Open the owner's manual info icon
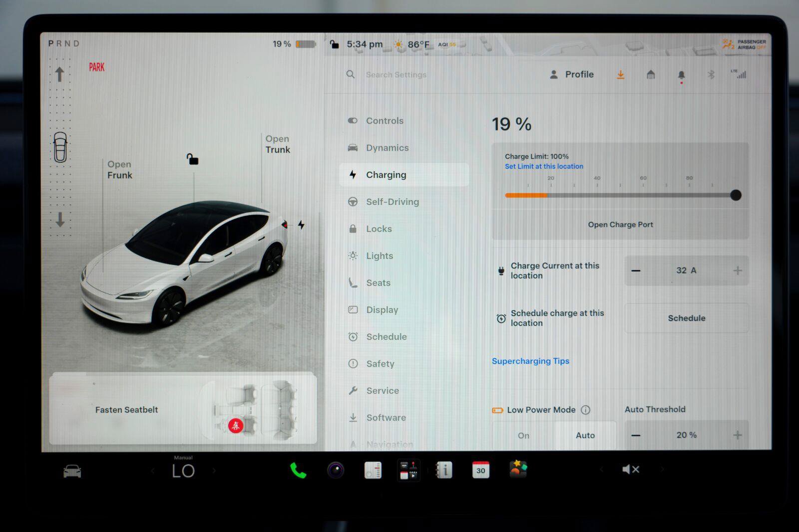799x532 pixels. pos(443,470)
